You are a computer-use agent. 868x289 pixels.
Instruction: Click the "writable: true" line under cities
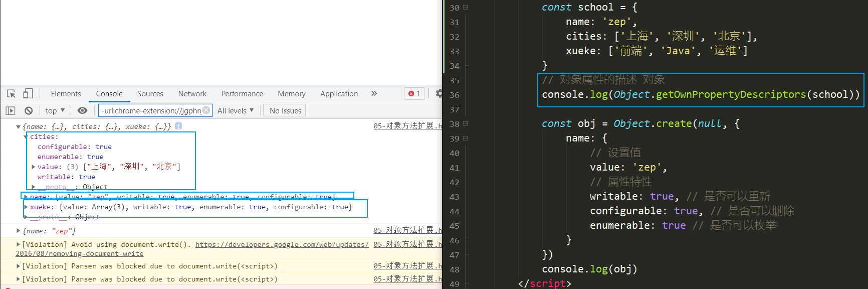[66, 177]
